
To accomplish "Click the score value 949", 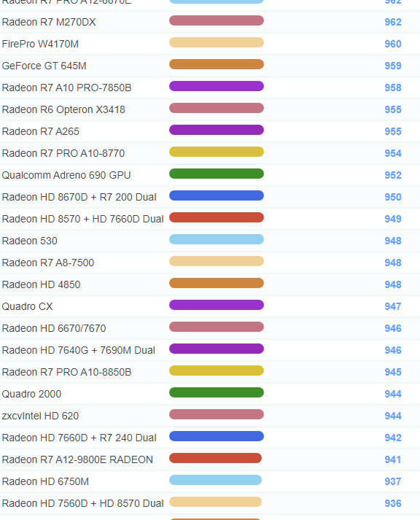I will (393, 219).
